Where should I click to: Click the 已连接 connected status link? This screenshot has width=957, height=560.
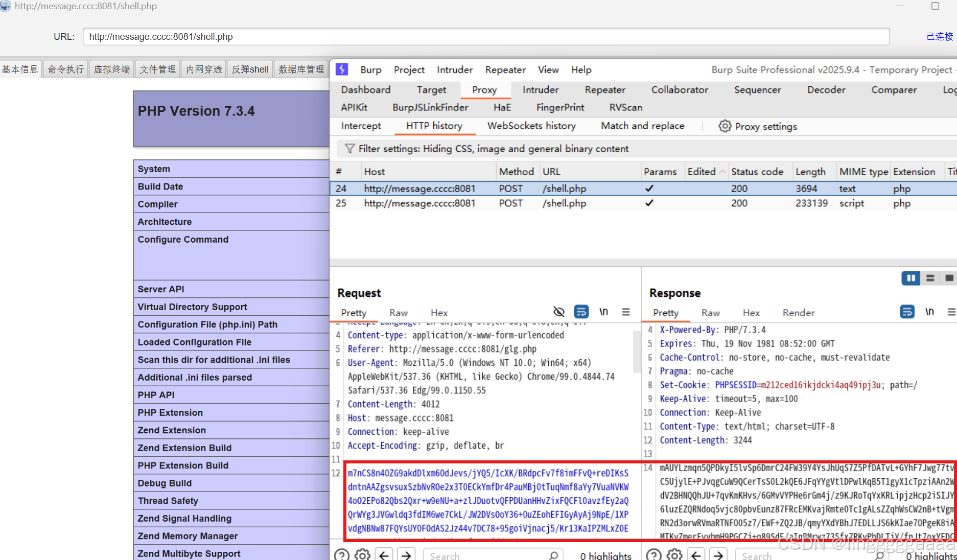(940, 37)
